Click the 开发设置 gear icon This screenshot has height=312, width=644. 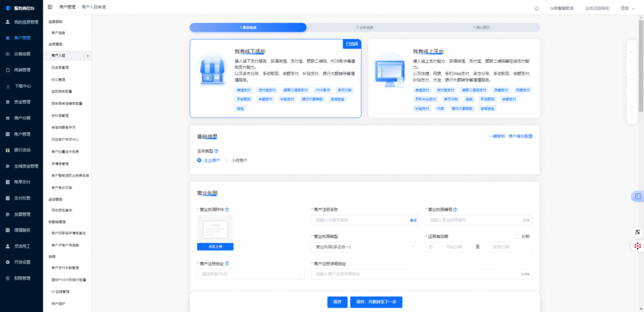pos(8,262)
